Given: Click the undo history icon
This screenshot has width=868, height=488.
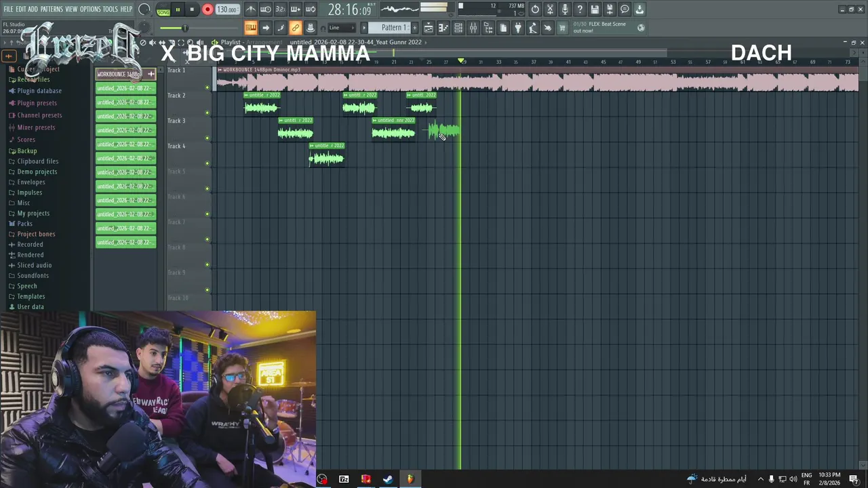Looking at the screenshot, I should click(x=535, y=9).
